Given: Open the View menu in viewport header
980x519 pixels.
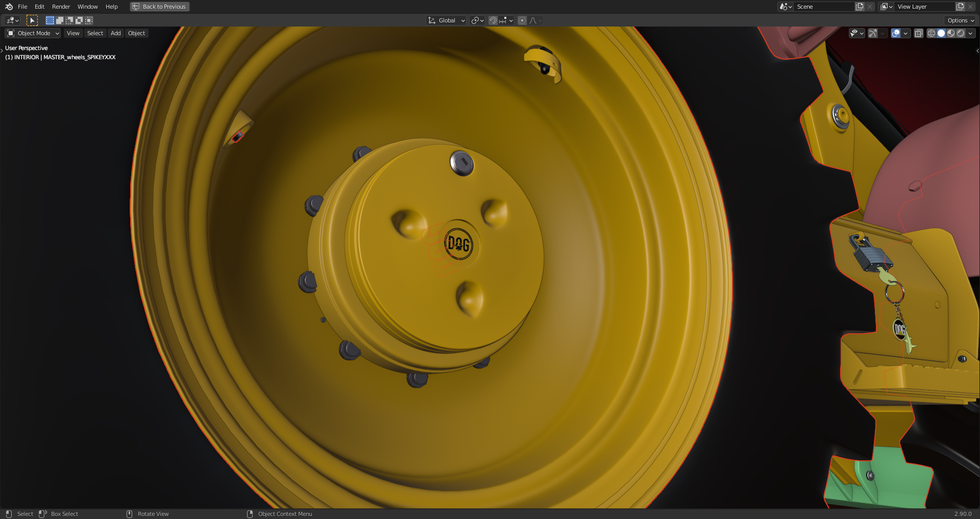Looking at the screenshot, I should coord(73,33).
